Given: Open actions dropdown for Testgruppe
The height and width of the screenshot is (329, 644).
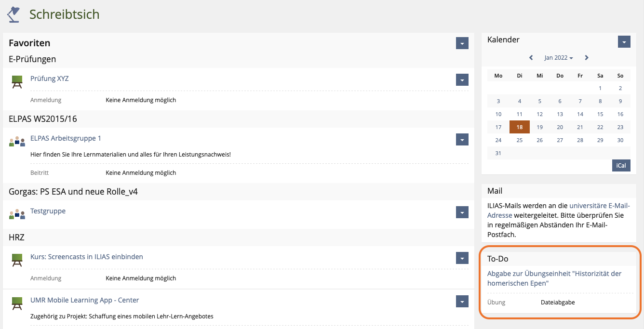Looking at the screenshot, I should tap(462, 212).
